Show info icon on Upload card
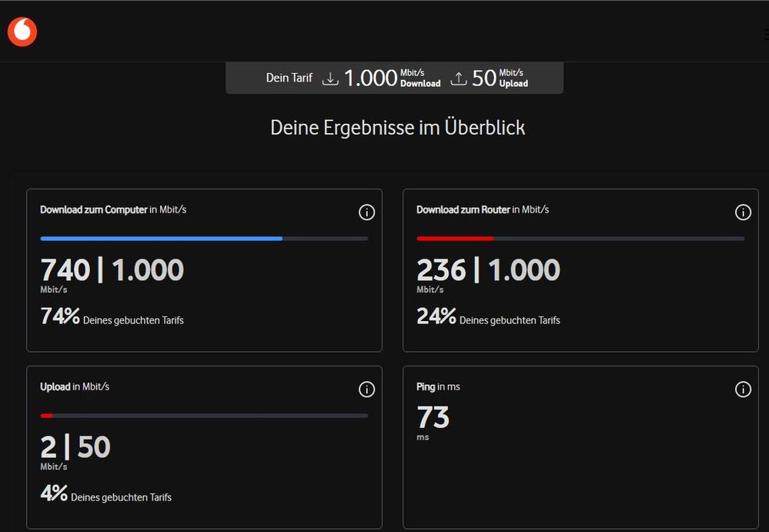The height and width of the screenshot is (532, 769). point(366,390)
